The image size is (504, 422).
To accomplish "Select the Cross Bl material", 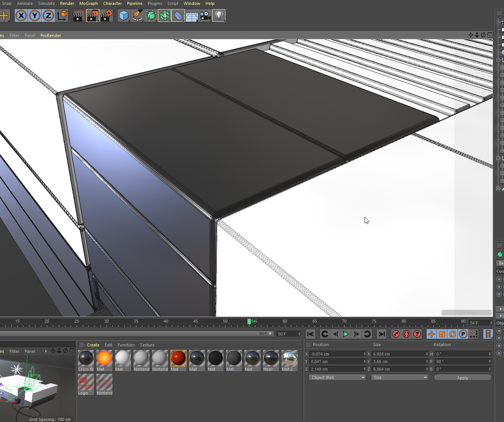I will coord(86,360).
